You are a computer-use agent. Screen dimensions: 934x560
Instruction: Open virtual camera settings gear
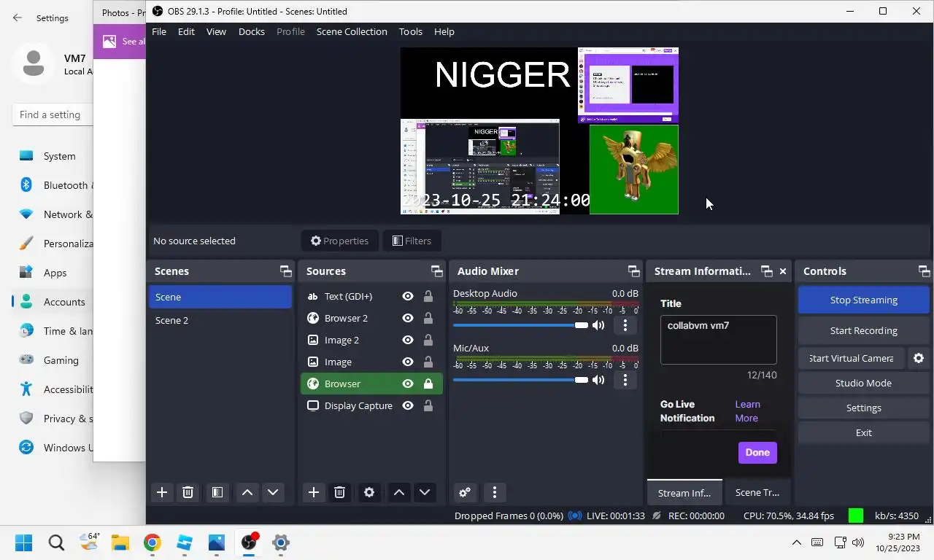(919, 358)
